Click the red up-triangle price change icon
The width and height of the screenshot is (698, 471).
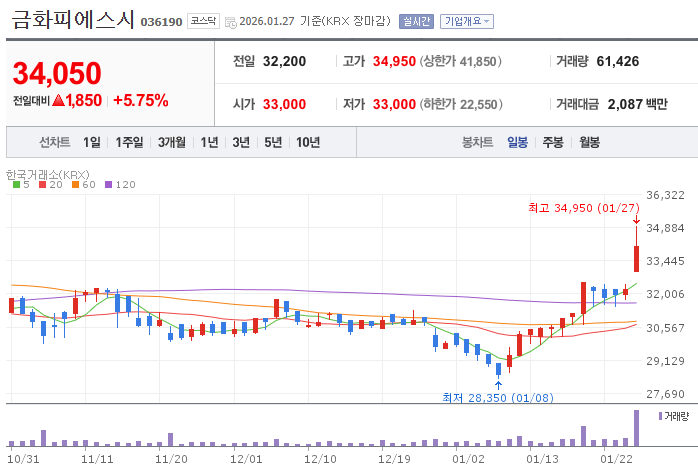(59, 100)
